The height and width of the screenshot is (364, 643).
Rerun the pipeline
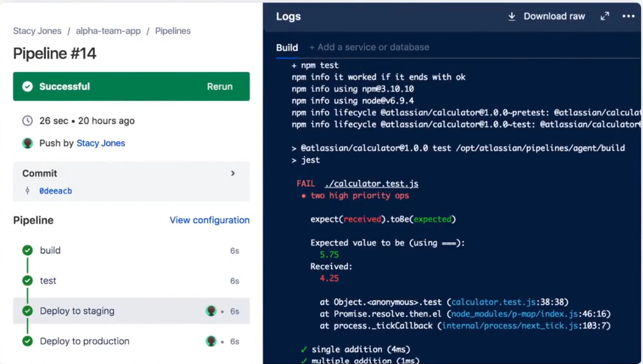point(220,87)
